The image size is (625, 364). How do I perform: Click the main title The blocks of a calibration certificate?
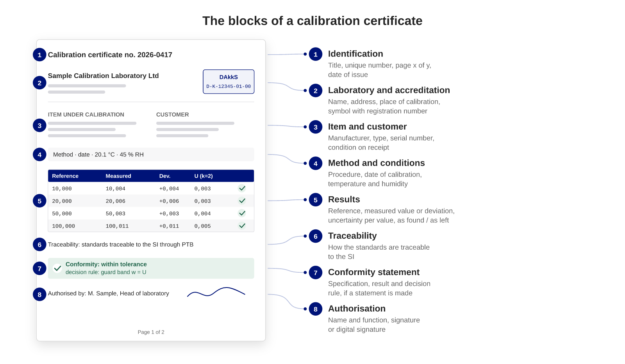click(x=312, y=21)
